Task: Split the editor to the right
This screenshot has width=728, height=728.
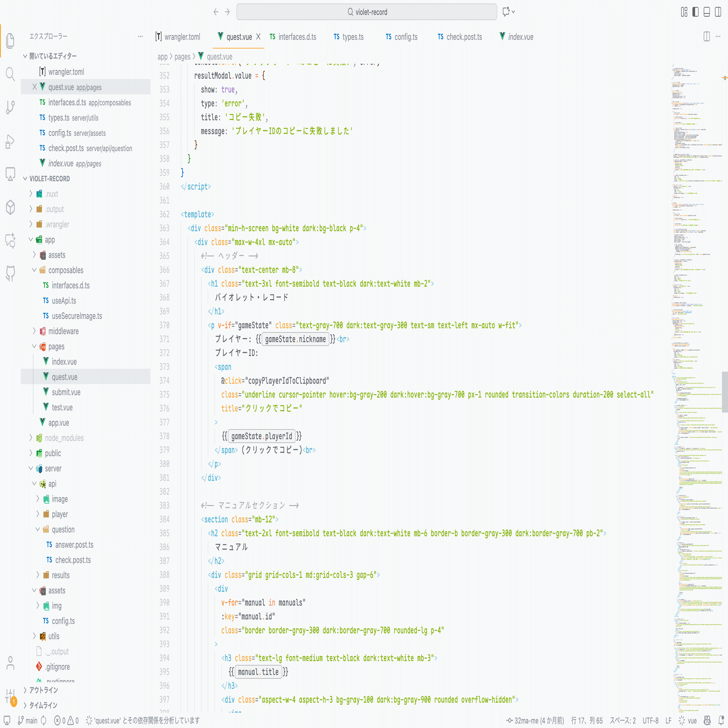Action: [707, 36]
